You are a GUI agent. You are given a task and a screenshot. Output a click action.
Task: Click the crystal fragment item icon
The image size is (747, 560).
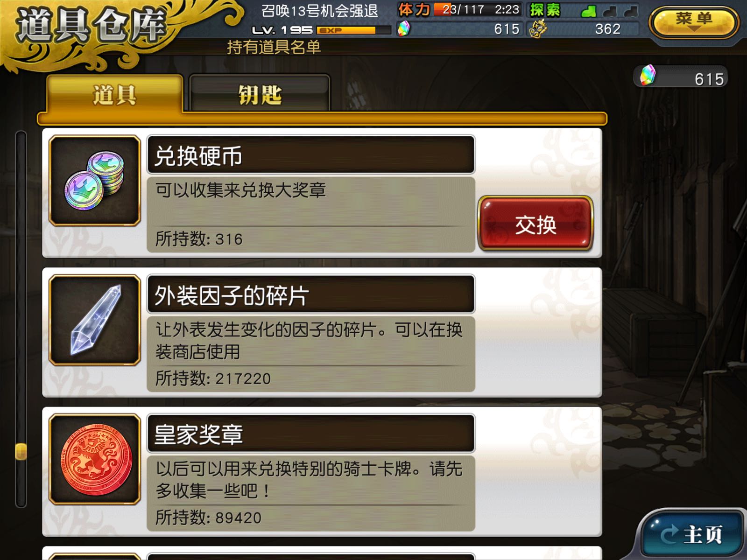[x=95, y=320]
